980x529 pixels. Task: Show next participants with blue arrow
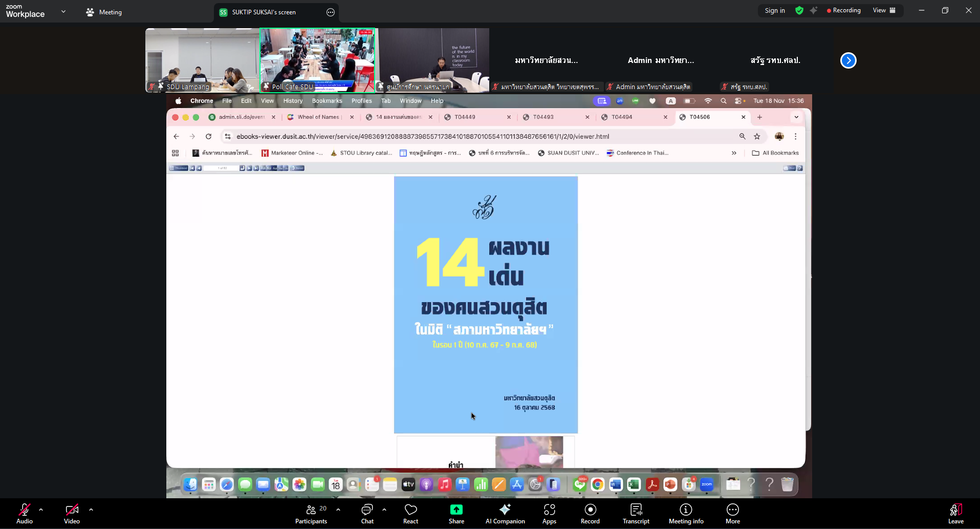tap(848, 60)
